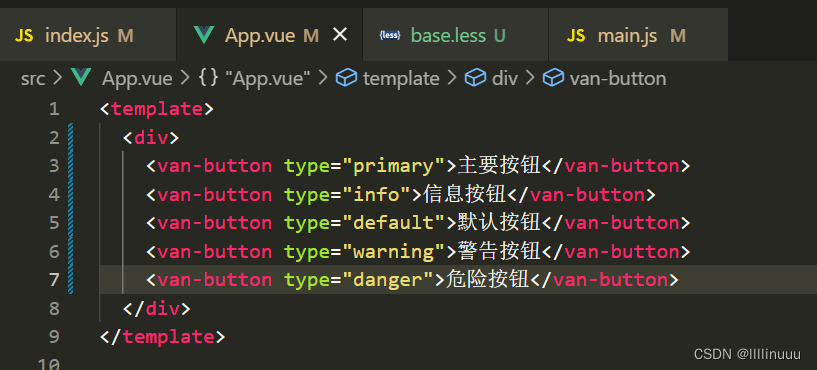Click the Vue icon in the breadcrumb
The image size is (817, 370).
click(81, 78)
